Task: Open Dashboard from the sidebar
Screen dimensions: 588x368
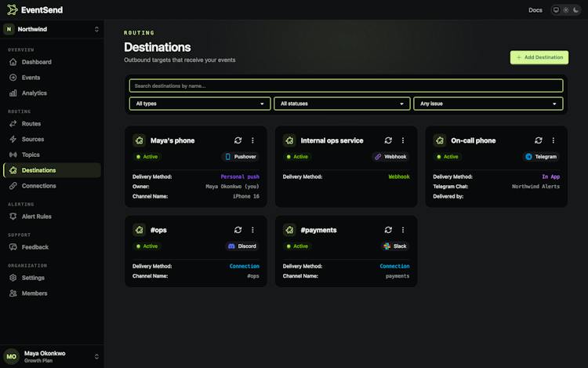Action: (x=52, y=62)
